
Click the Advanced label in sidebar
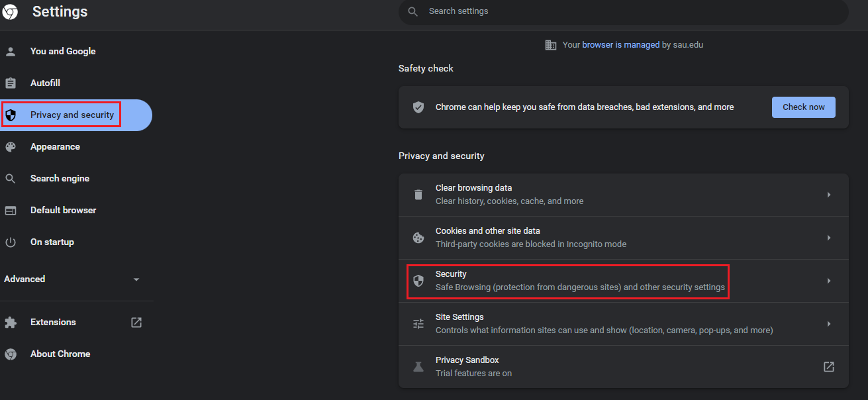(24, 279)
